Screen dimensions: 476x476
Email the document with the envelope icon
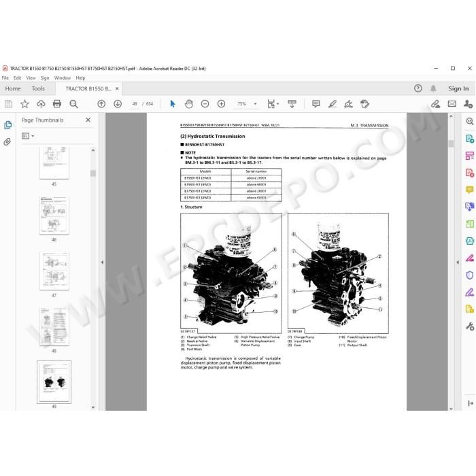452,104
